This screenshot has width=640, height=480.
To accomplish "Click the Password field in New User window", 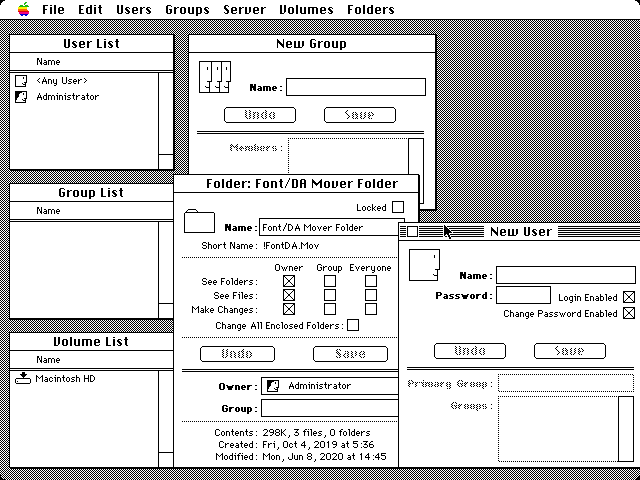I will coord(523,295).
